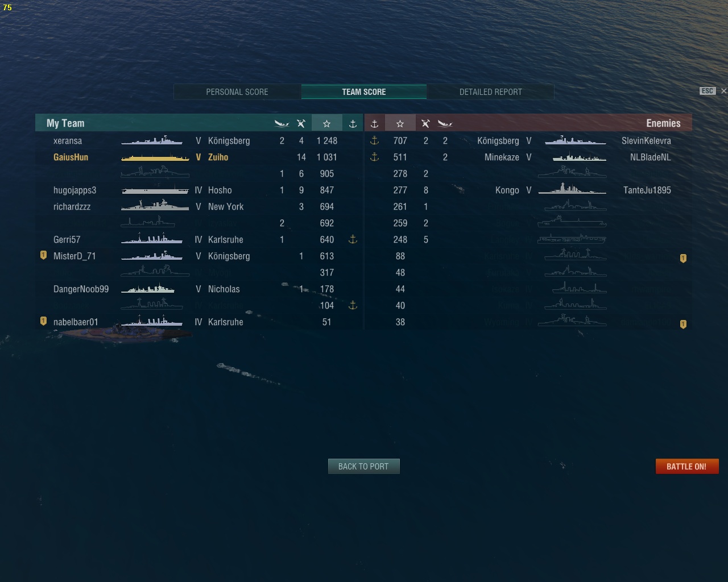This screenshot has width=728, height=582.
Task: Click the ESC label to exit
Action: pos(707,91)
